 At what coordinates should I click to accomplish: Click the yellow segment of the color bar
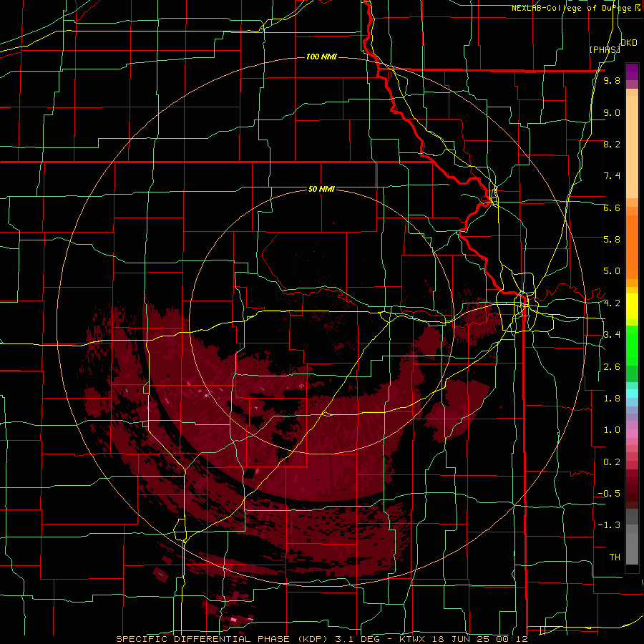click(x=632, y=306)
